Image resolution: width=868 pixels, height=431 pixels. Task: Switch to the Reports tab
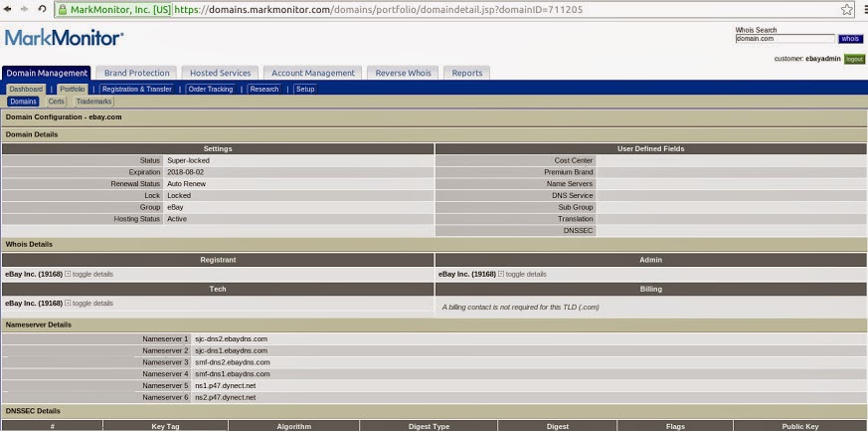click(466, 73)
